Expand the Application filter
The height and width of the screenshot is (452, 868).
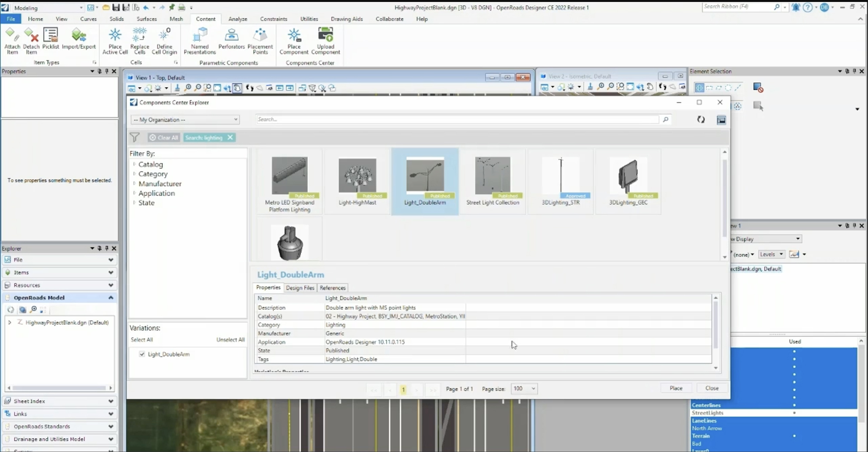click(x=134, y=193)
